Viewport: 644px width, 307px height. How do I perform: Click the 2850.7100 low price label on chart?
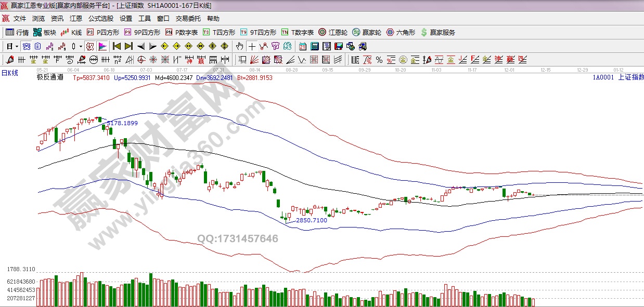[x=312, y=220]
